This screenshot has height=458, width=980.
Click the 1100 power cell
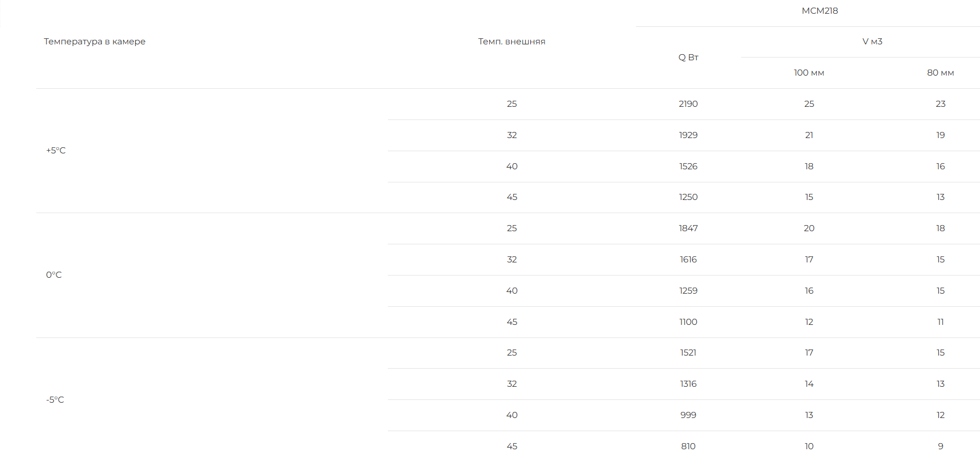(688, 322)
